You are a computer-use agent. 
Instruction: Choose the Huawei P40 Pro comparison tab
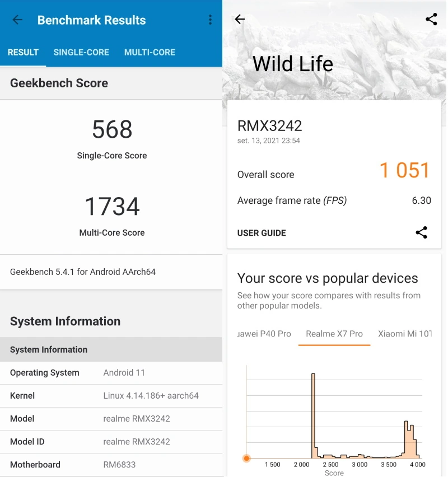pos(264,334)
